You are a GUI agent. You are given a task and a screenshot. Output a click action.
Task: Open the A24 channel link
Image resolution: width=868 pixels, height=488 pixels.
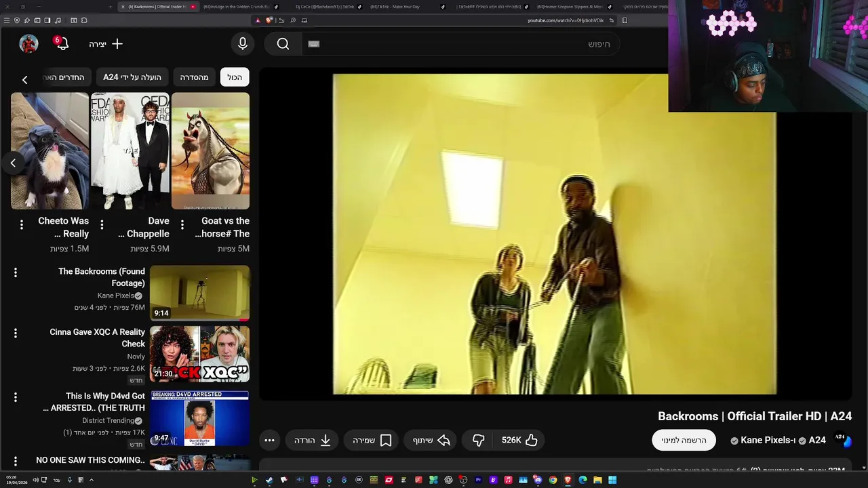tap(817, 441)
